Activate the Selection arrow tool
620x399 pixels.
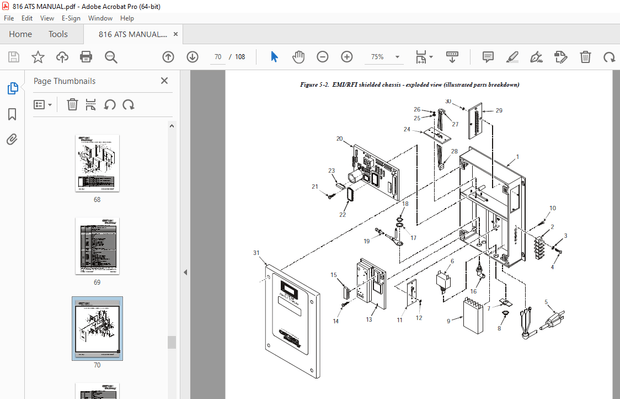pos(274,57)
